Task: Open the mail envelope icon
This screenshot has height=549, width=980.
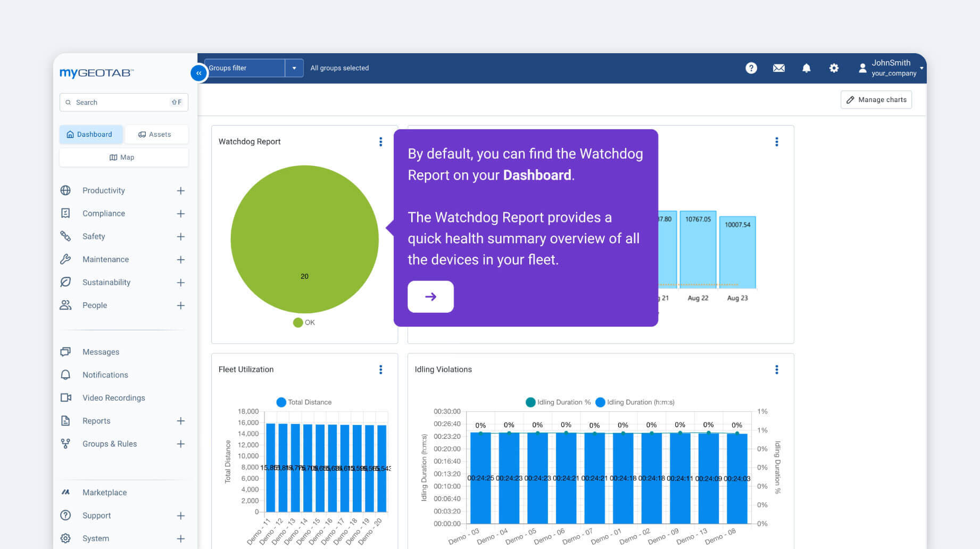Action: coord(779,68)
